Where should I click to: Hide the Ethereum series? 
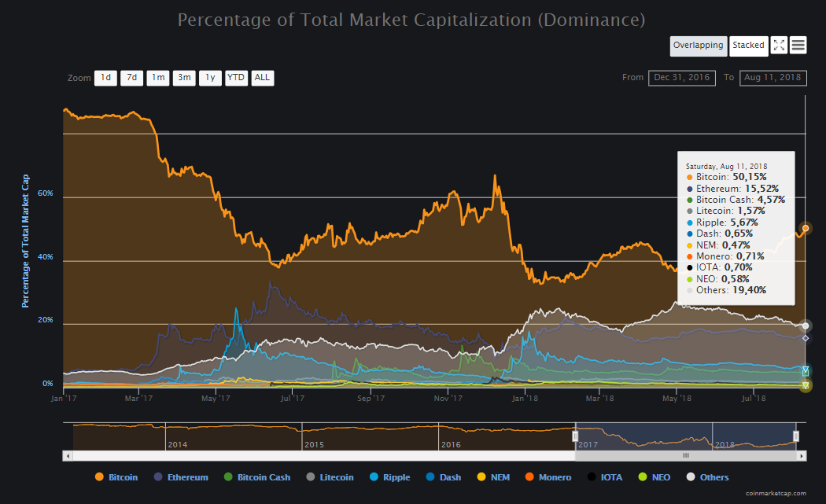tap(182, 477)
